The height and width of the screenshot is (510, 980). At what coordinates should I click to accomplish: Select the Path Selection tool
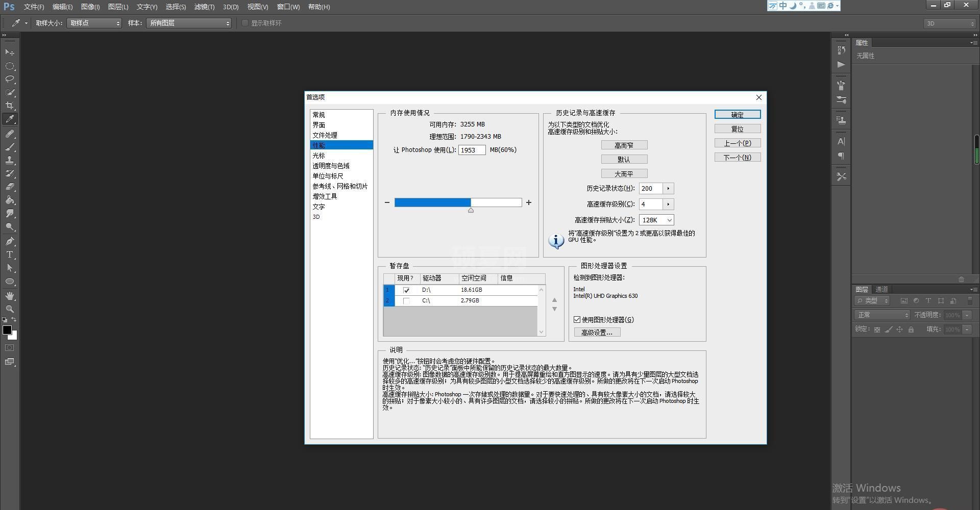coord(10,268)
